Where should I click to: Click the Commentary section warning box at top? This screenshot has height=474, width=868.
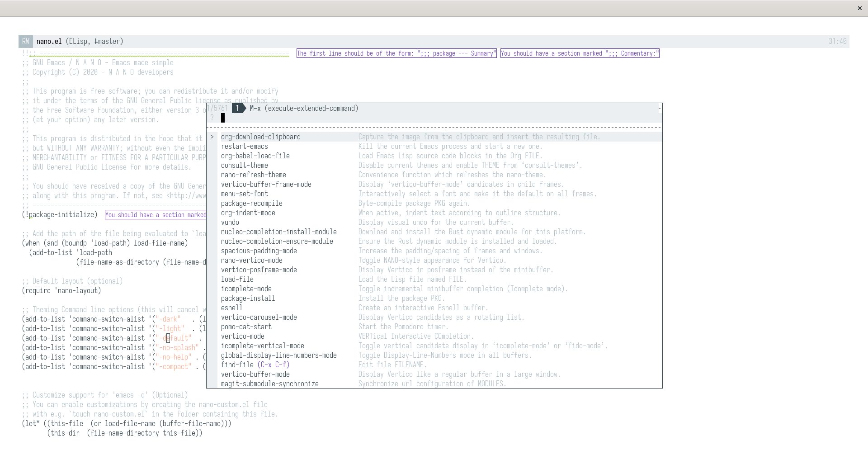coord(580,53)
